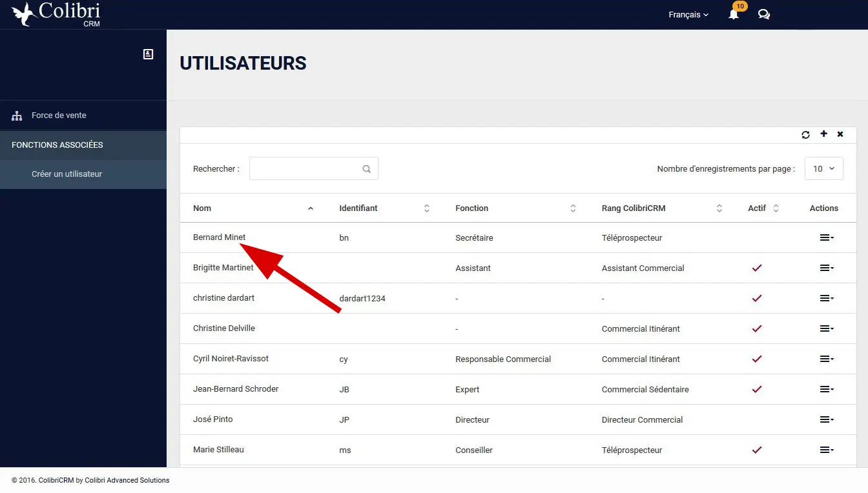Click user name Bernard Minet
868x493 pixels.
pos(220,237)
